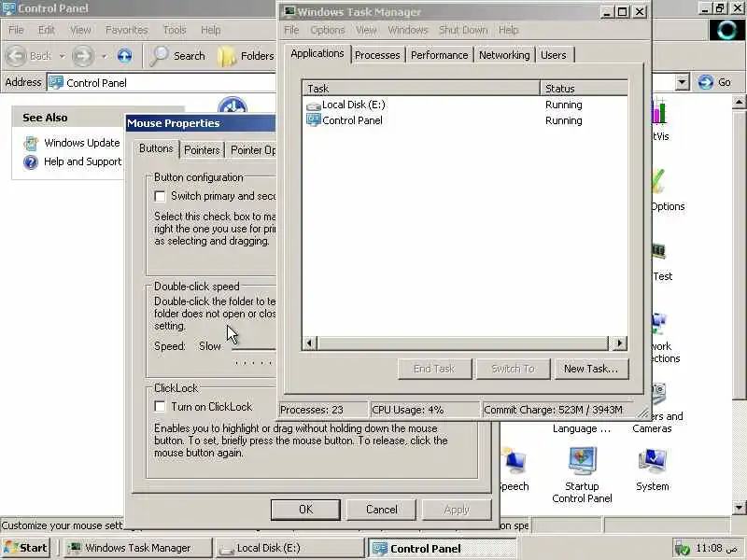Viewport: 747px width, 560px height.
Task: Open the Pointer Options tab in Mouse Properties
Action: pos(252,150)
